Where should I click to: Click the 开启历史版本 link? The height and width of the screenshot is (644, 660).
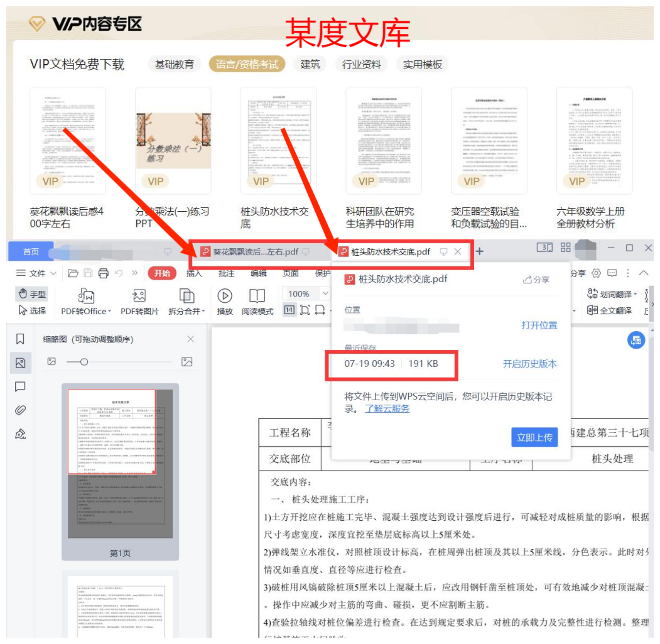529,364
